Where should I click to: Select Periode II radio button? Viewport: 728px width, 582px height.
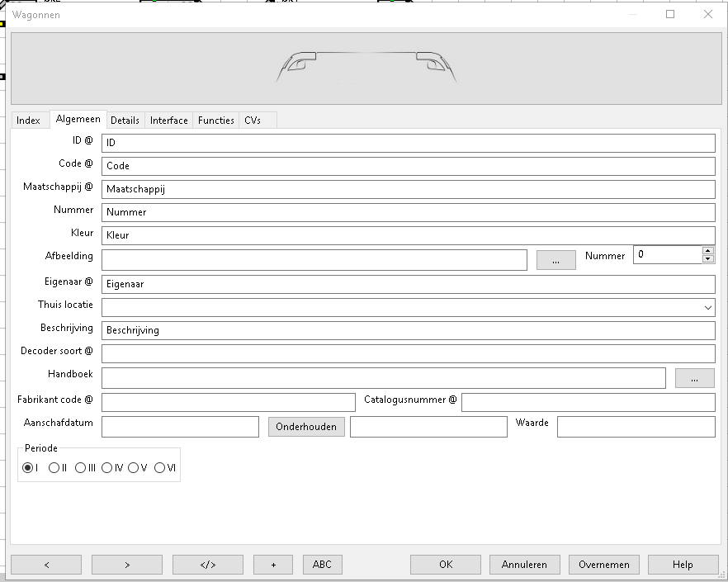click(54, 468)
